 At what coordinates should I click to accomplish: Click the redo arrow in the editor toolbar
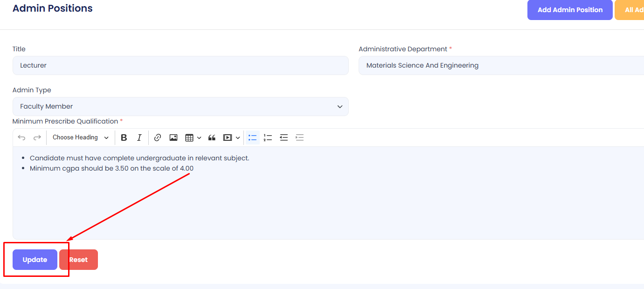pyautogui.click(x=37, y=138)
